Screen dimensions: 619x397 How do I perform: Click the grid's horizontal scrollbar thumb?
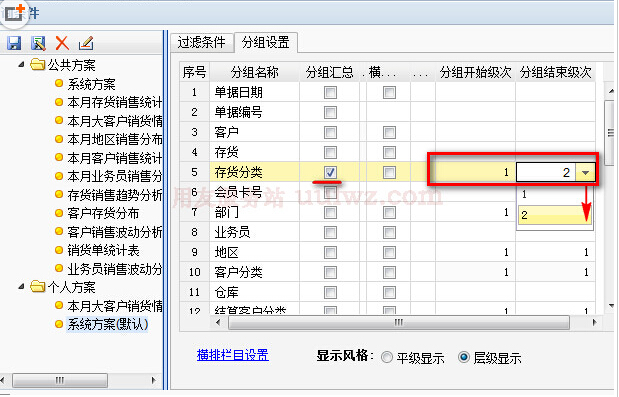pos(399,323)
